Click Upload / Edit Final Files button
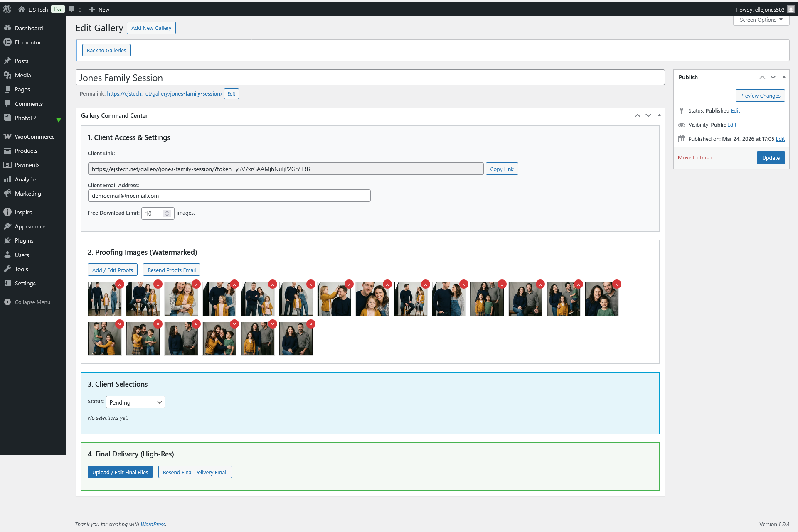 [x=120, y=472]
